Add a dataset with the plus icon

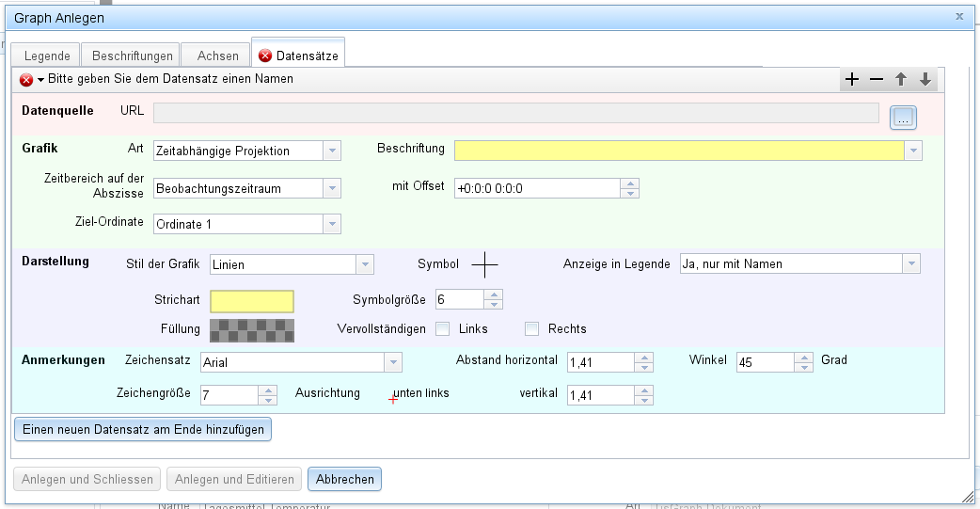(x=852, y=79)
